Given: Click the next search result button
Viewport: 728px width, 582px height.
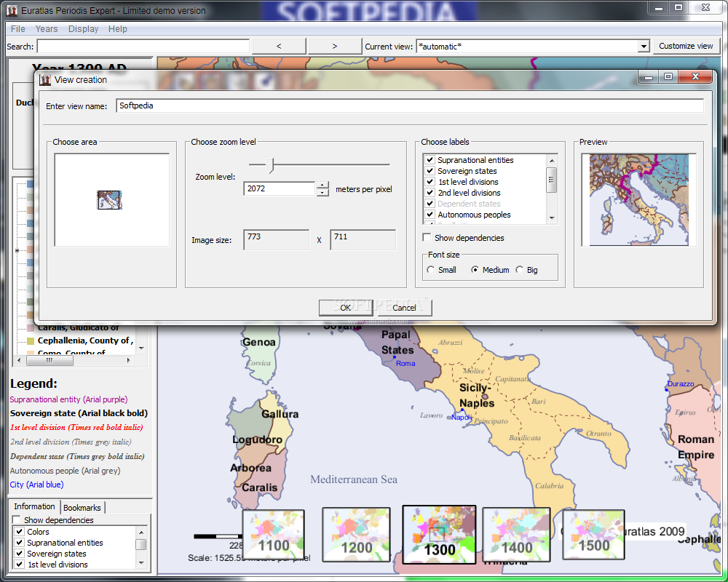Looking at the screenshot, I should (x=334, y=46).
